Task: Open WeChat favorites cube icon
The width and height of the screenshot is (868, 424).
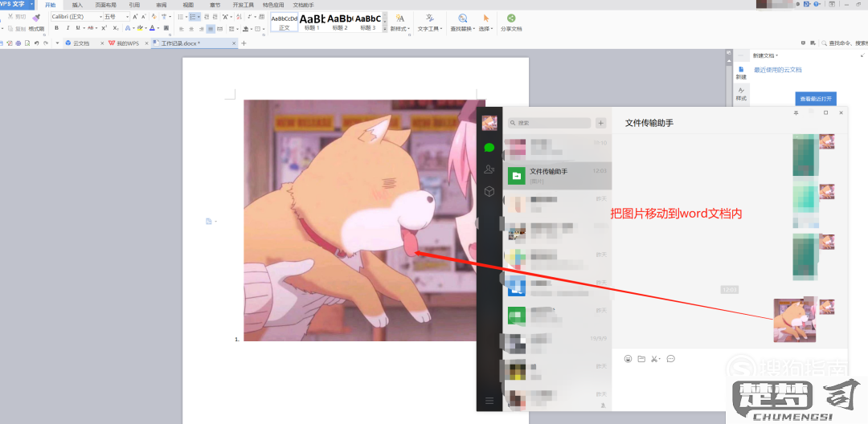Action: pos(489,191)
